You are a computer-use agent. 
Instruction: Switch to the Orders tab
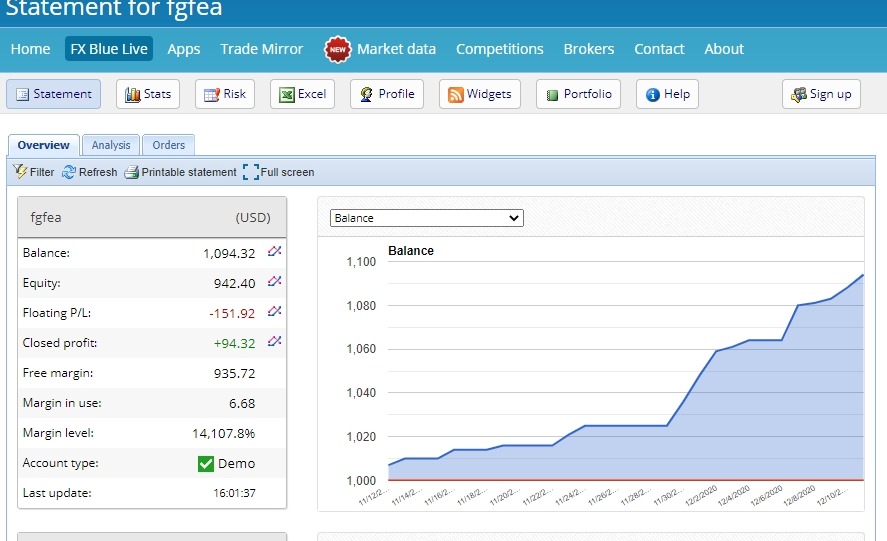click(x=168, y=145)
